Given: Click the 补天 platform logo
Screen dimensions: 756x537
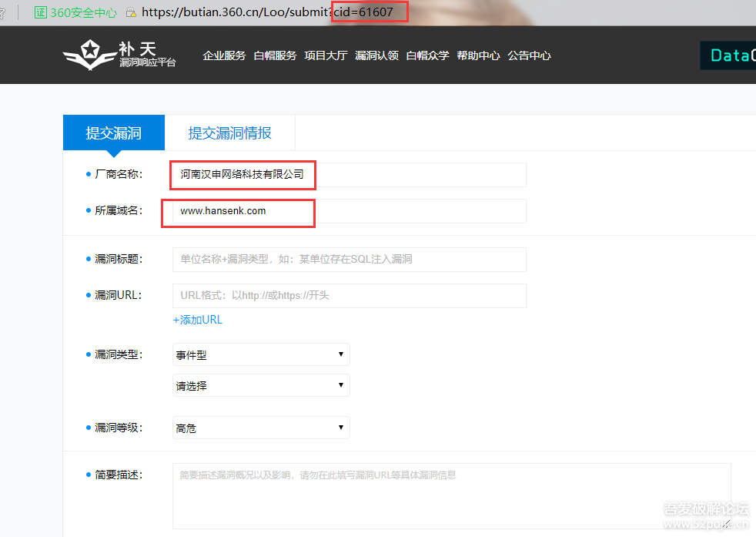Looking at the screenshot, I should pyautogui.click(x=119, y=55).
